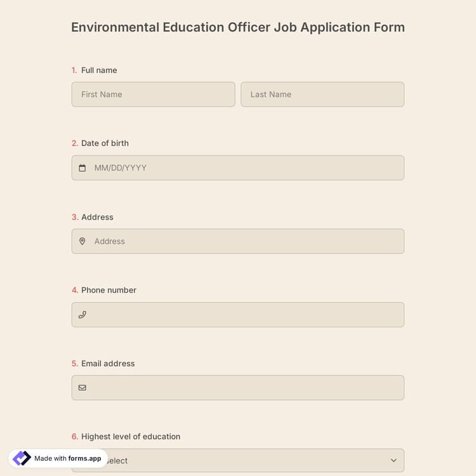The image size is (476, 476).
Task: Click the envelope icon in Email address
Action: (x=83, y=388)
